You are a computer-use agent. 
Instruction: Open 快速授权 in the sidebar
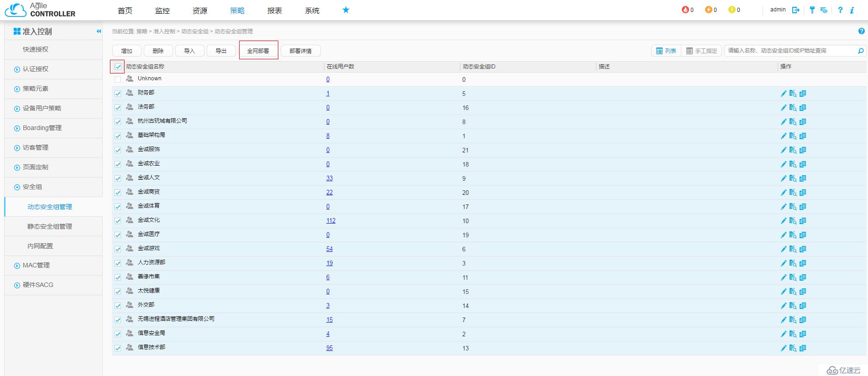click(36, 49)
